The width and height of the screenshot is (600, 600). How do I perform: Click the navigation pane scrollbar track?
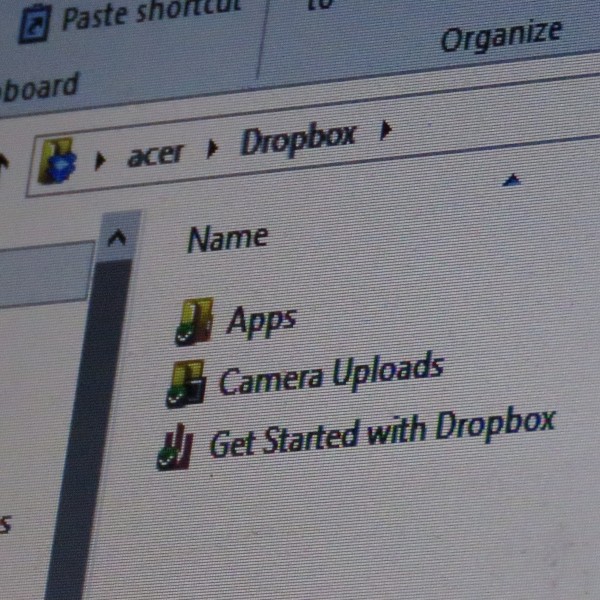pyautogui.click(x=92, y=429)
